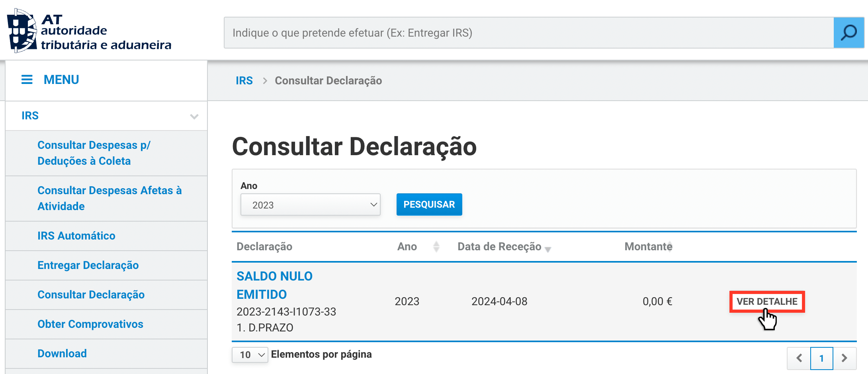Select Obter Comprovativos in sidebar

click(90, 324)
